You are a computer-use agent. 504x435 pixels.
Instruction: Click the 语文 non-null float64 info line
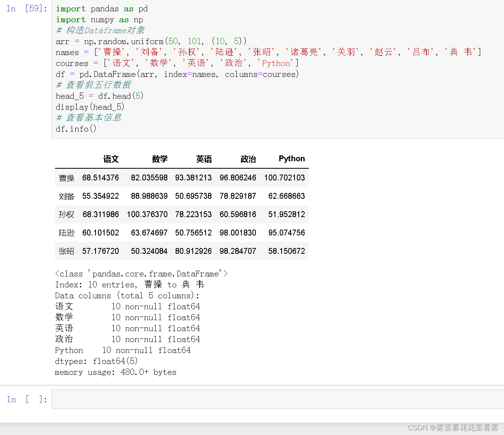click(128, 307)
